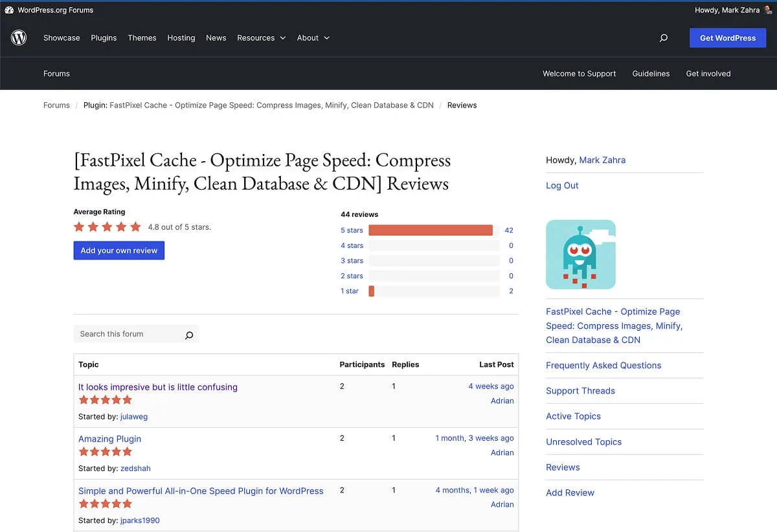
Task: Go to the Themes menu item
Action: pyautogui.click(x=142, y=38)
